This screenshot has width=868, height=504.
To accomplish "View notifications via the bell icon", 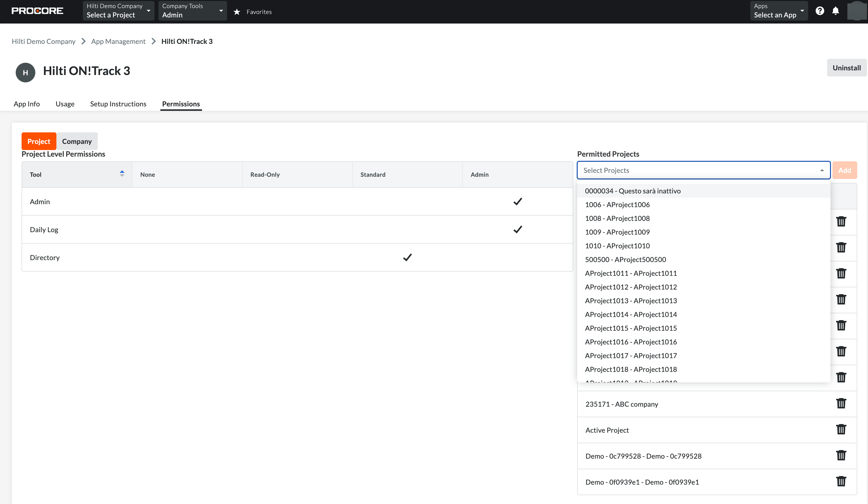I will point(836,11).
